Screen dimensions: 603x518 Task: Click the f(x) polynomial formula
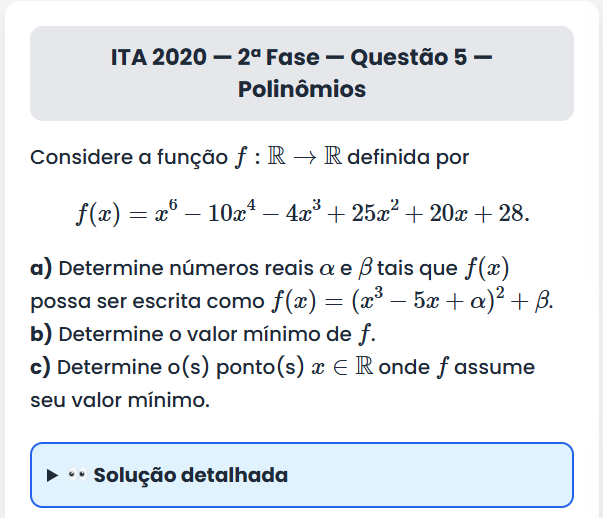[x=301, y=213]
